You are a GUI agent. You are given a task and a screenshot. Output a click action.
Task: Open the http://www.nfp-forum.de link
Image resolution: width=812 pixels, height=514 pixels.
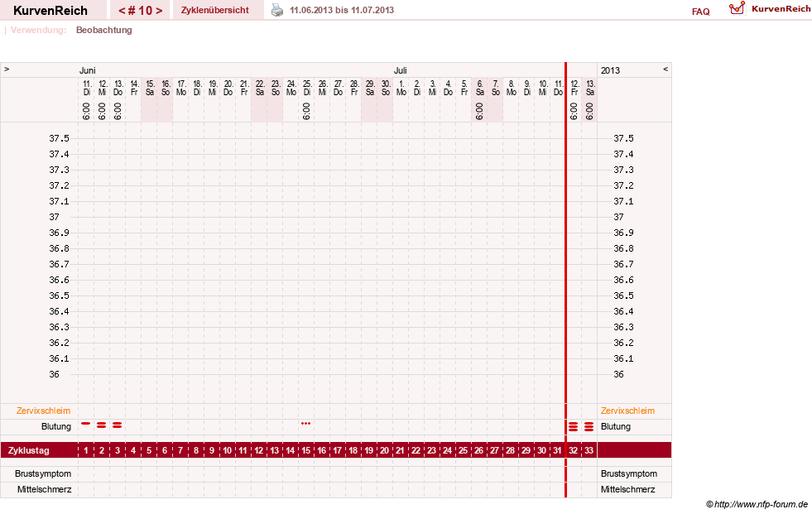[x=762, y=504]
